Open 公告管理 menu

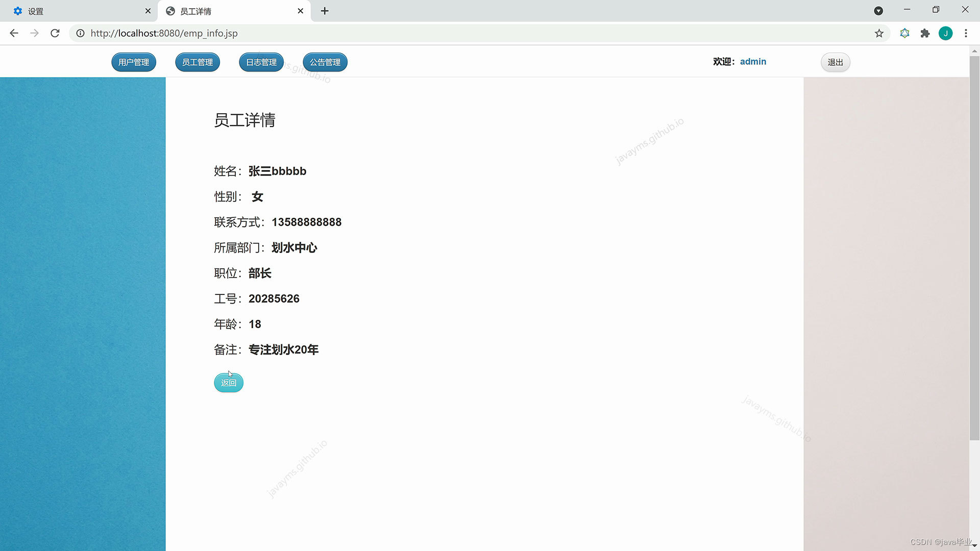coord(325,62)
